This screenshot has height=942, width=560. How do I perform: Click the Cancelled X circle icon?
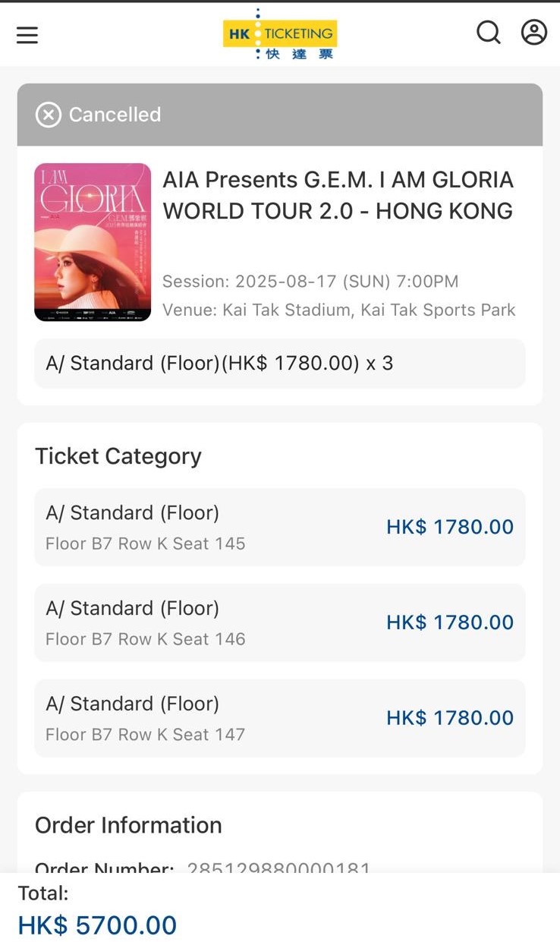(x=49, y=115)
